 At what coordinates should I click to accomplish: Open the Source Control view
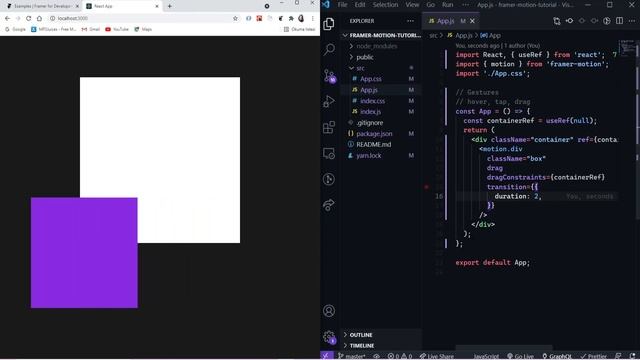coord(329,76)
